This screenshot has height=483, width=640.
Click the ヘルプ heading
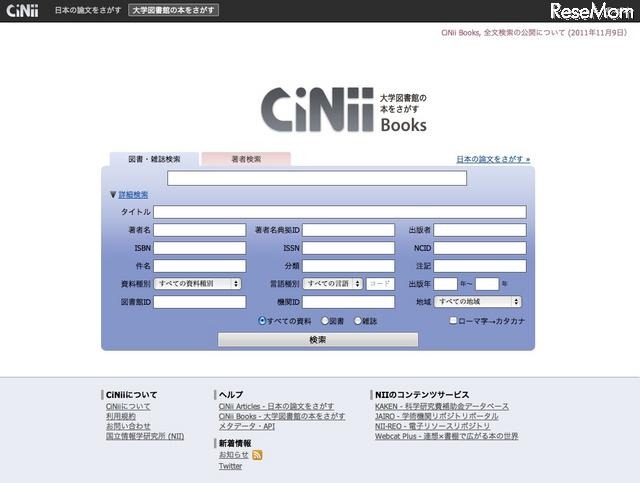pos(231,395)
